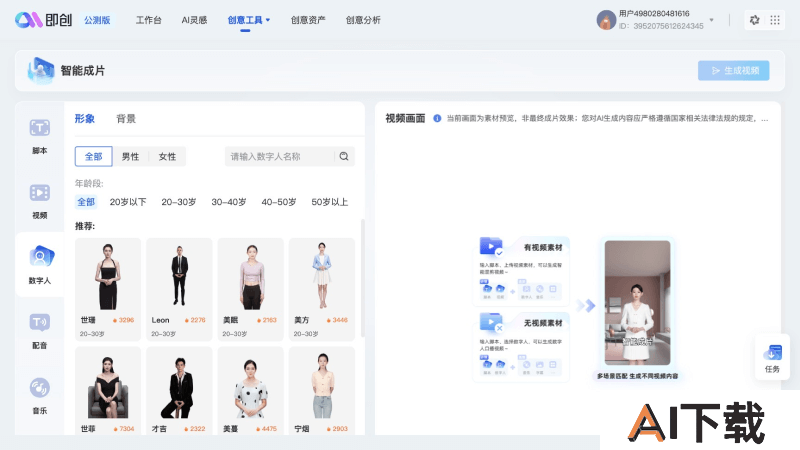Click the 即创 logo in header
Viewport: 800px width, 450px height.
[x=43, y=20]
